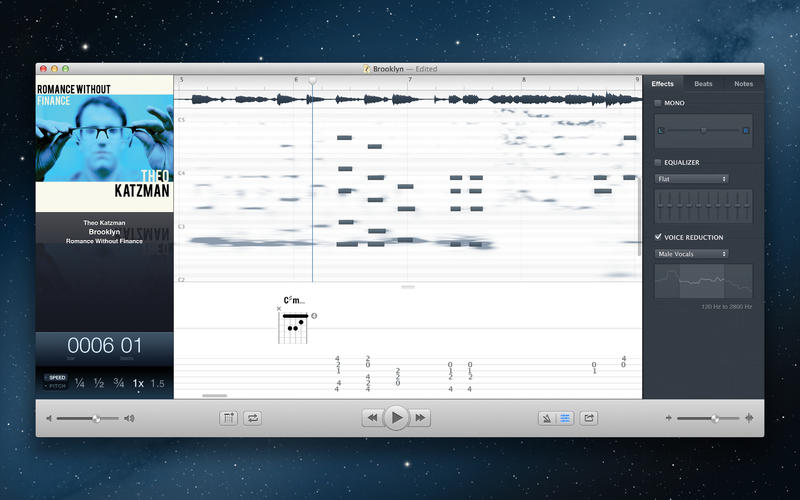This screenshot has width=800, height=500.
Task: Set playback speed to ¾
Action: click(x=118, y=383)
